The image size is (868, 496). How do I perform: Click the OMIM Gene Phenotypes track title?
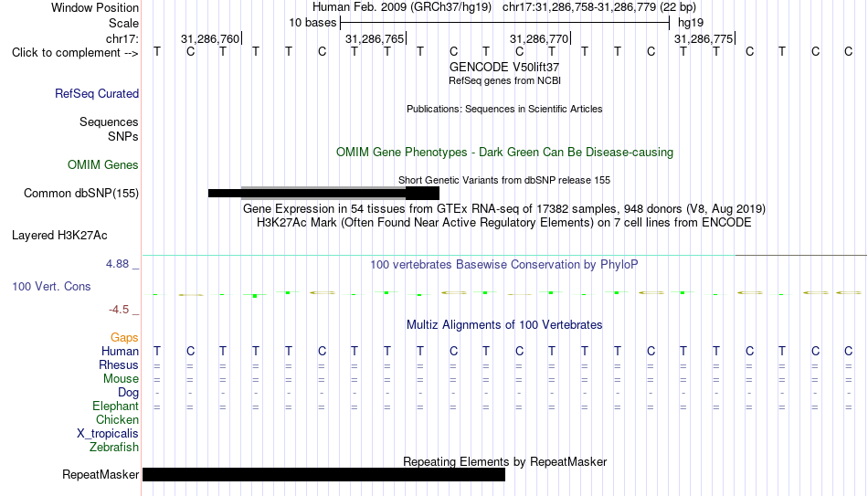pyautogui.click(x=504, y=153)
